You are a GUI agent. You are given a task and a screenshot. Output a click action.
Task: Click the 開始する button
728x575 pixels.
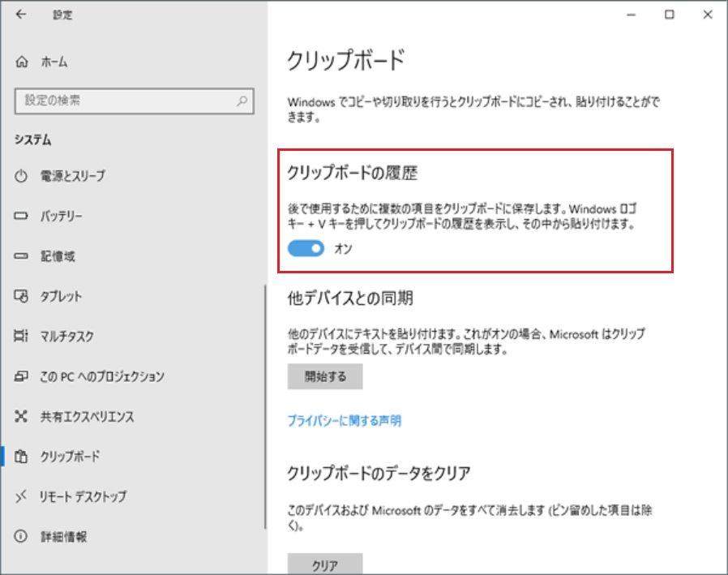pos(325,376)
